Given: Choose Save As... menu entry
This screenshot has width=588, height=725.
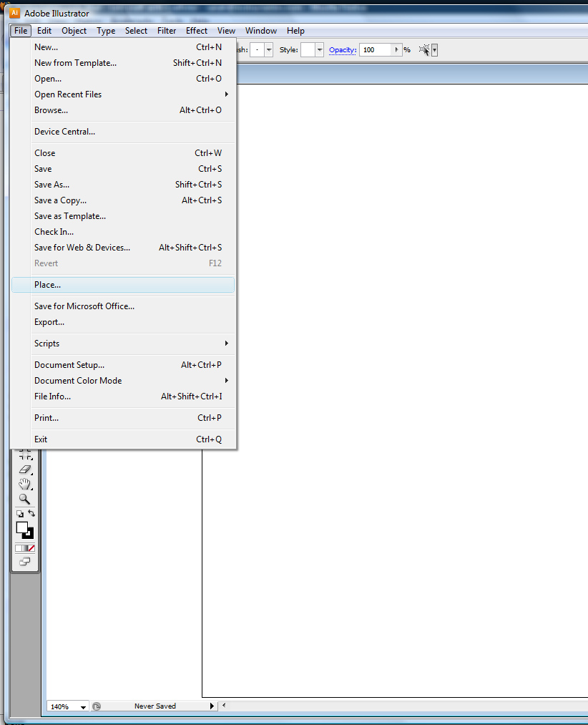Looking at the screenshot, I should pyautogui.click(x=123, y=185).
